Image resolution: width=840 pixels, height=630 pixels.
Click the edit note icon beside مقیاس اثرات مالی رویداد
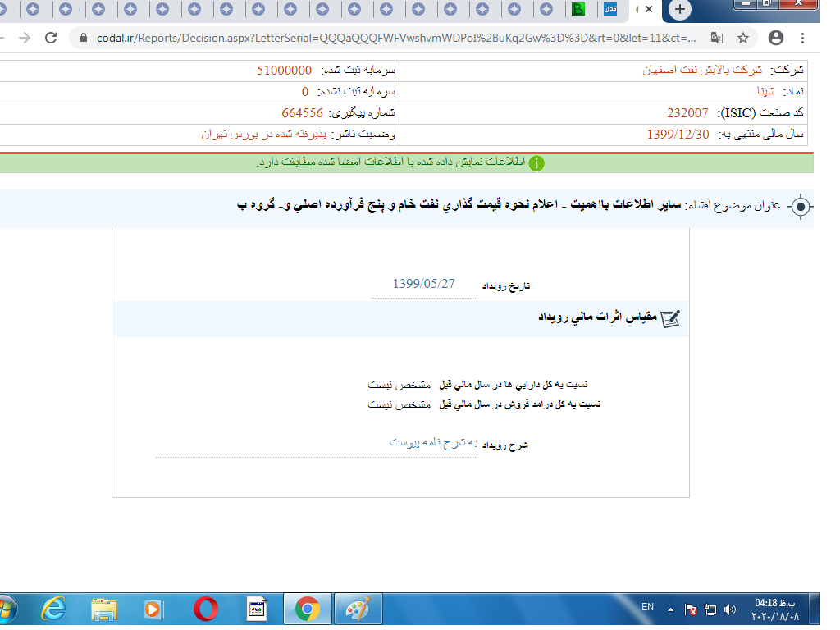click(670, 318)
